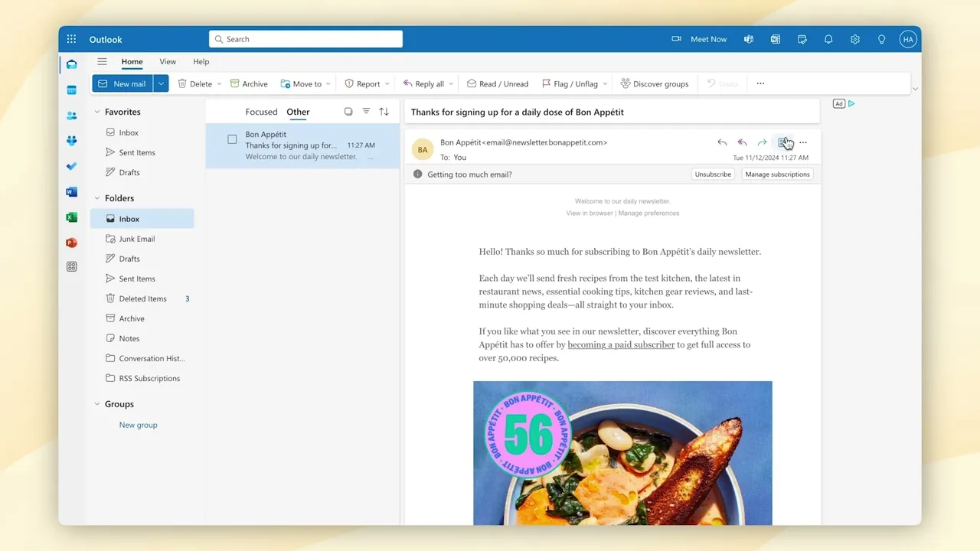Toggle the navigation pane hamburger button
The height and width of the screenshot is (551, 980).
102,62
